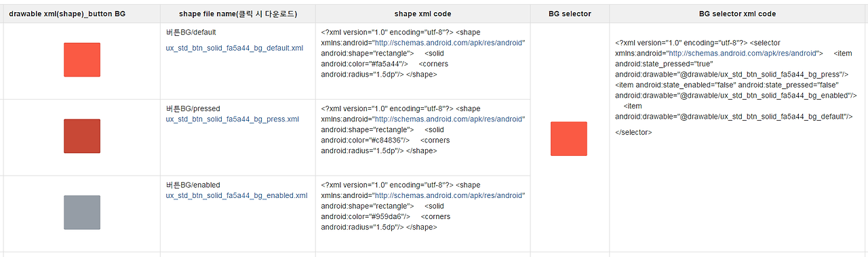Image resolution: width=868 pixels, height=257 pixels.
Task: Download ux_std_btn_solid_fa5a44_bg_default.xml file
Action: 235,48
